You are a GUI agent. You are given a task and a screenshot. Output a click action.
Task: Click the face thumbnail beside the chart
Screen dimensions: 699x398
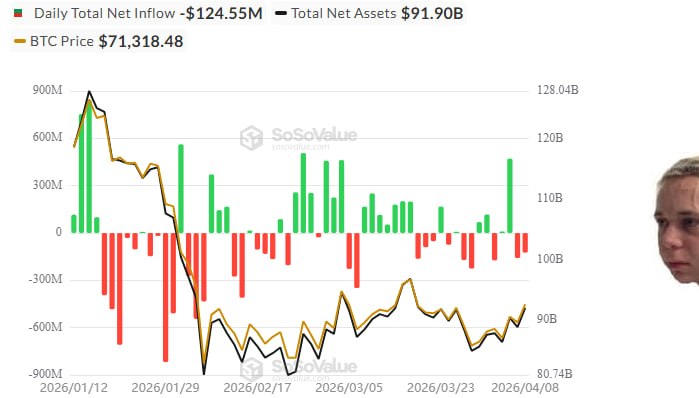(676, 220)
